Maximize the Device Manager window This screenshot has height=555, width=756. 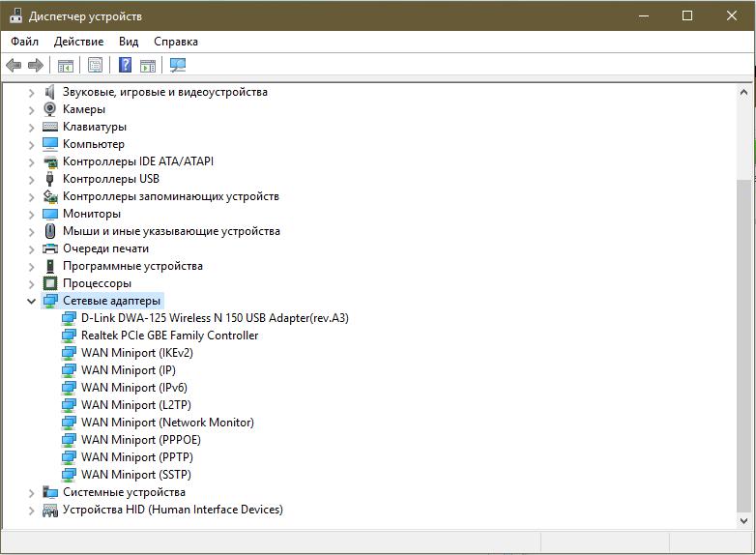[x=687, y=15]
